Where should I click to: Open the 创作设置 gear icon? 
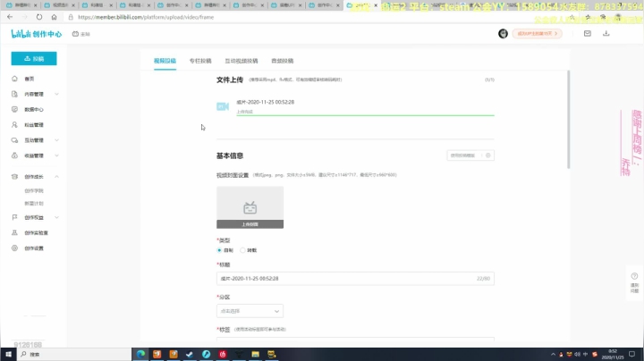[15, 248]
